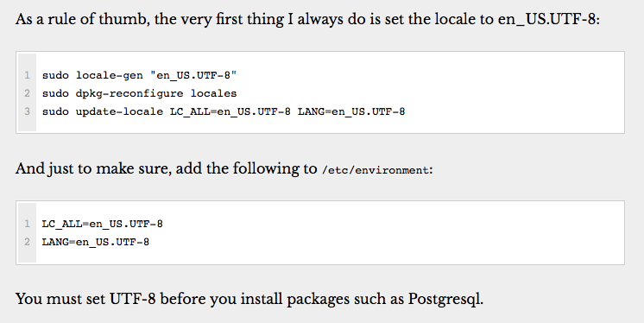Click line number 2 in first code block

coord(27,93)
